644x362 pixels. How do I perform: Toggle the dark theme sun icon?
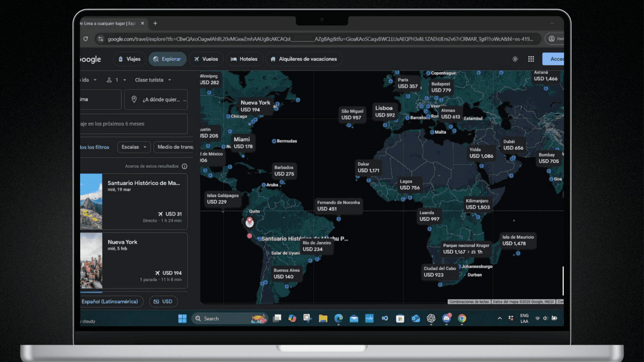(515, 59)
